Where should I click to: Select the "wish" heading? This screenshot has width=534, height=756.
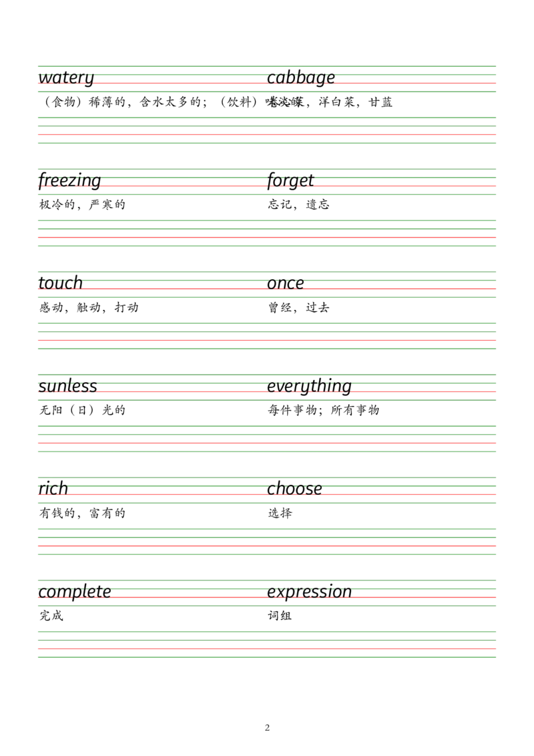pos(53,488)
